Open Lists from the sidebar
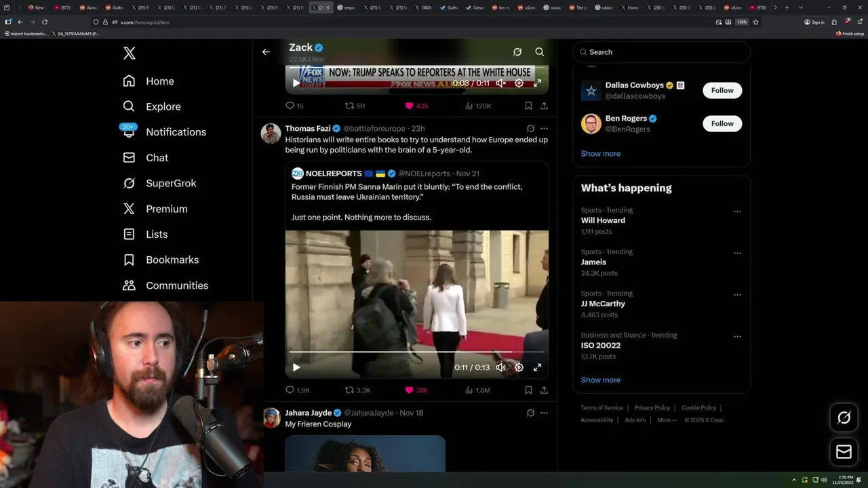868x488 pixels. pos(145,235)
